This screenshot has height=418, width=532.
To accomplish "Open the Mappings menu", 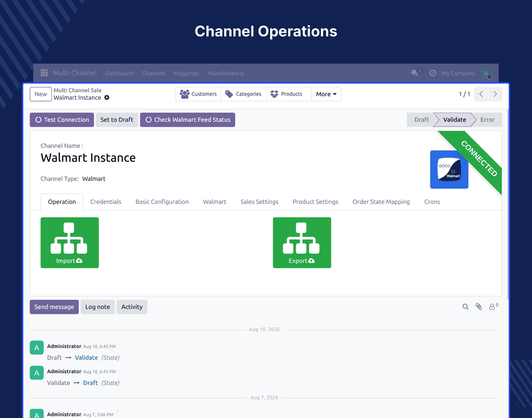I will pyautogui.click(x=186, y=73).
